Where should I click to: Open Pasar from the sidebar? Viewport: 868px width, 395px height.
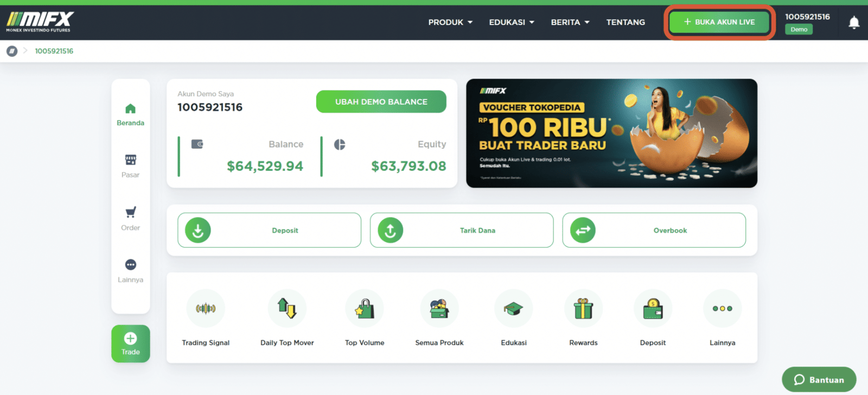click(130, 167)
